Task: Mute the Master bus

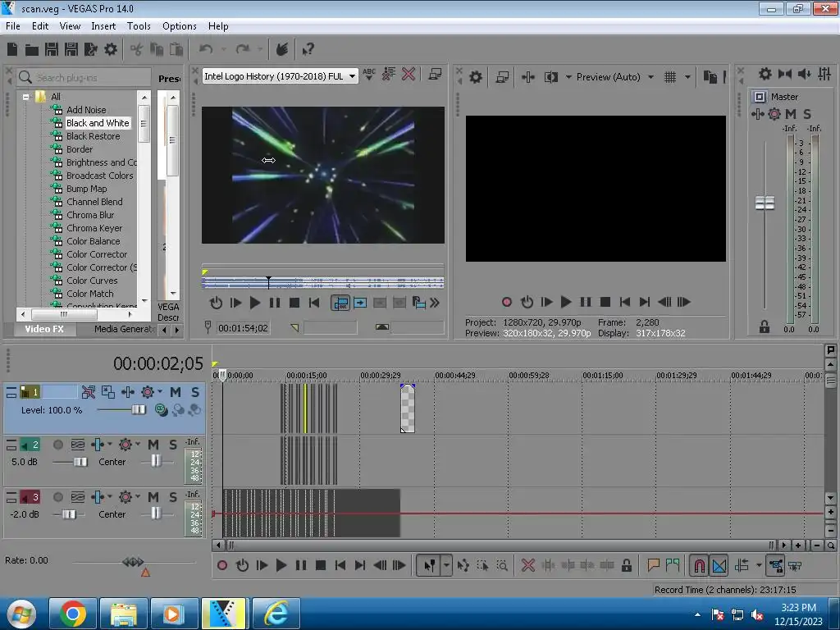Action: (790, 113)
